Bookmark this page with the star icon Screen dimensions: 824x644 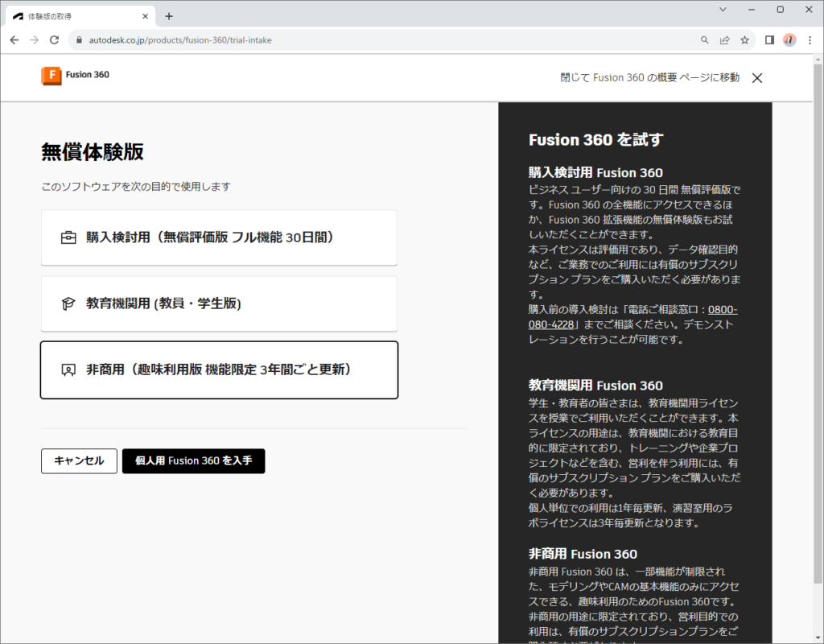744,40
